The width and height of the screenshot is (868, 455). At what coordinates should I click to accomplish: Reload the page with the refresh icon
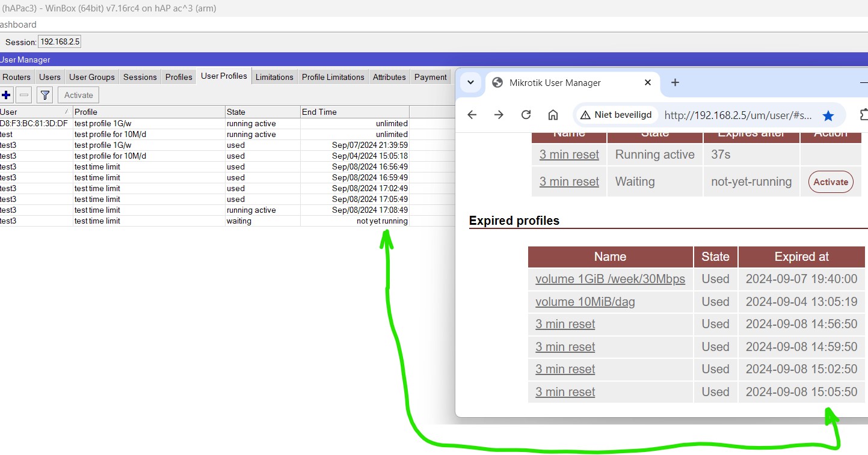point(526,115)
